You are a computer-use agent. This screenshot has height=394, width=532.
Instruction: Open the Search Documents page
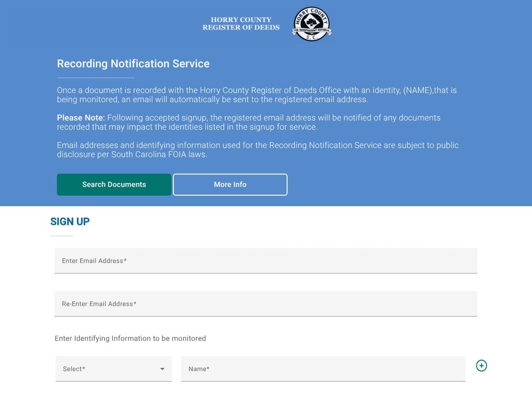tap(114, 185)
